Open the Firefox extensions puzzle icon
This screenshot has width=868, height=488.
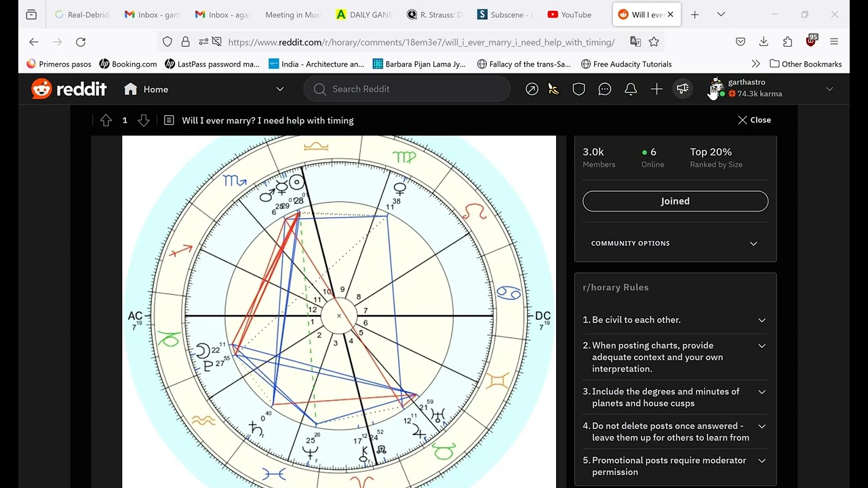[787, 42]
